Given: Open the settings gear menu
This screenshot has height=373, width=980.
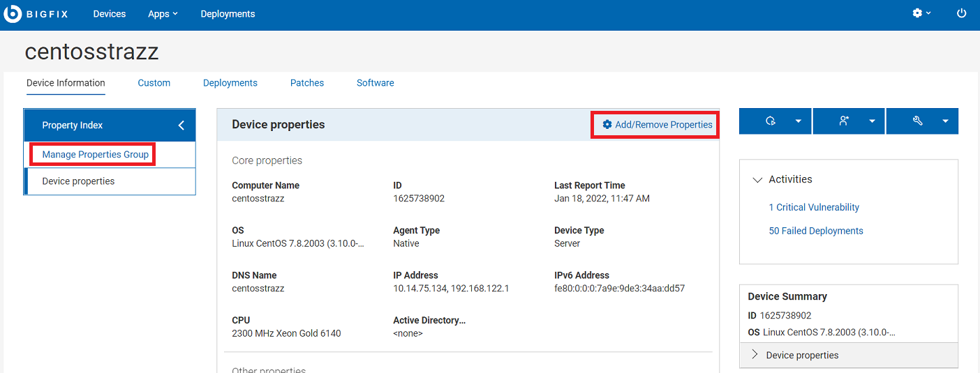Looking at the screenshot, I should [x=918, y=13].
